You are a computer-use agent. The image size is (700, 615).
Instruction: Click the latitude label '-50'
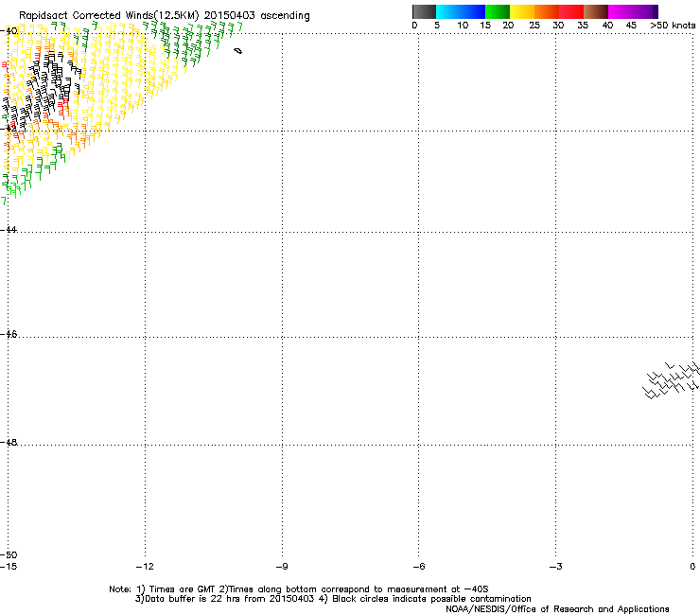9,554
